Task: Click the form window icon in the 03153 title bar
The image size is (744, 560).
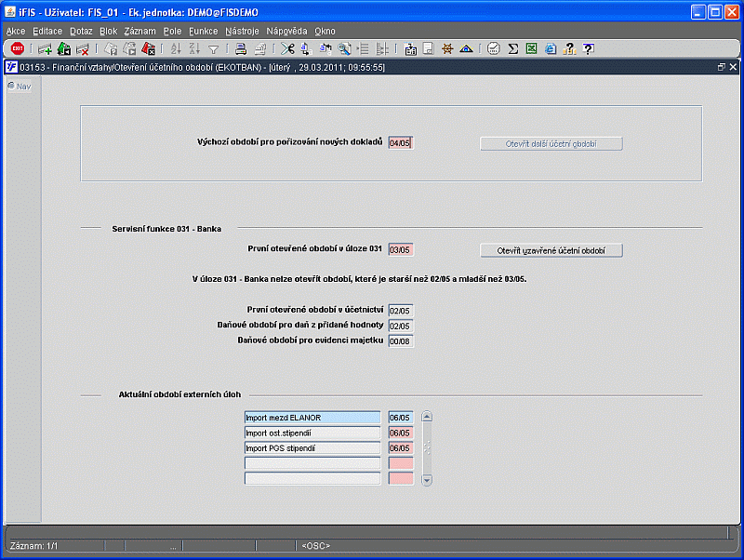Action: (x=12, y=67)
